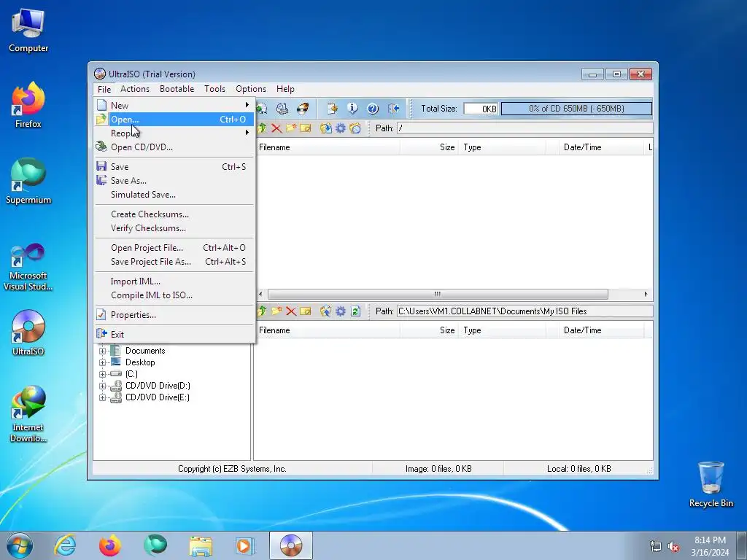This screenshot has height=560, width=747.
Task: Expand the Documents tree node
Action: point(102,351)
